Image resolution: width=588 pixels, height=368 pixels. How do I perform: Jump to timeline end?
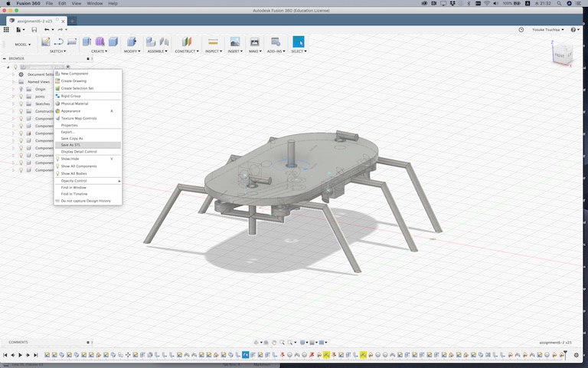(36, 355)
